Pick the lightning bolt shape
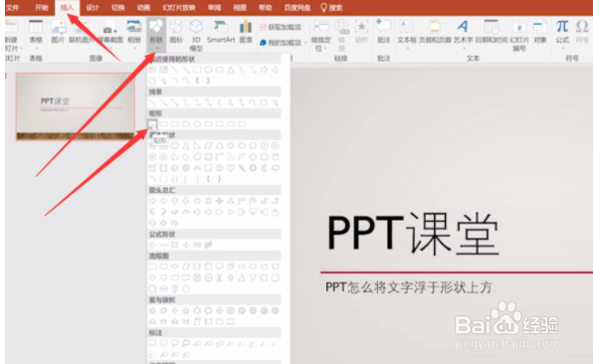Screen dimensions: 593x364 tap(242, 168)
